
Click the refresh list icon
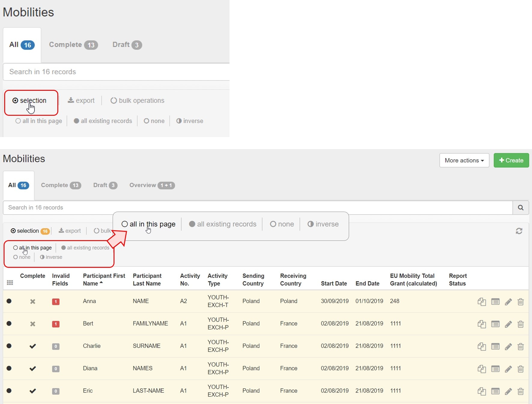519,231
